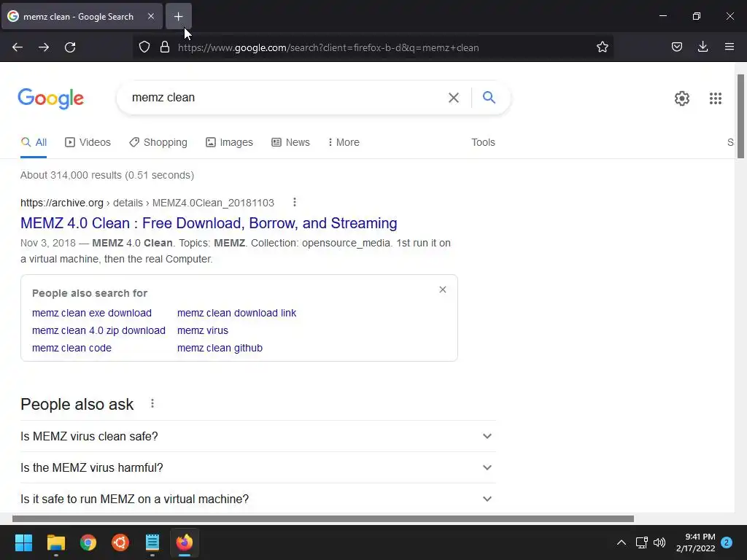Open network status tray icon
The image size is (747, 560).
[x=641, y=542]
